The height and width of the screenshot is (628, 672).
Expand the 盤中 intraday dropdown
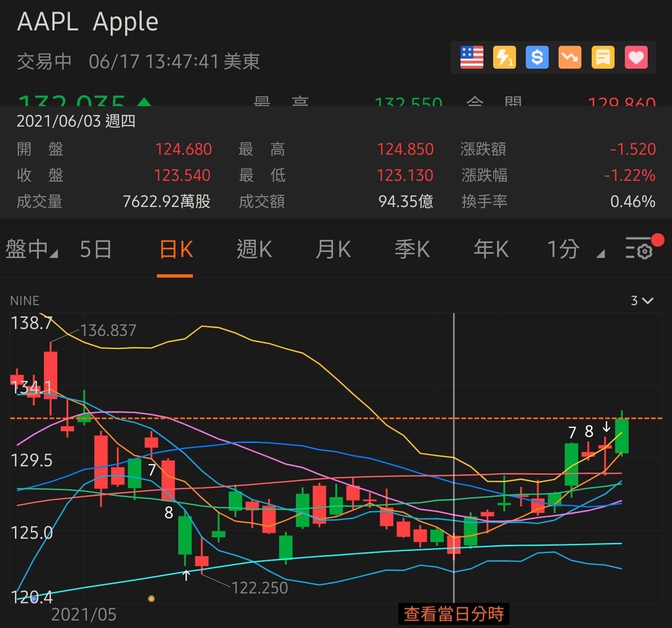(x=31, y=249)
